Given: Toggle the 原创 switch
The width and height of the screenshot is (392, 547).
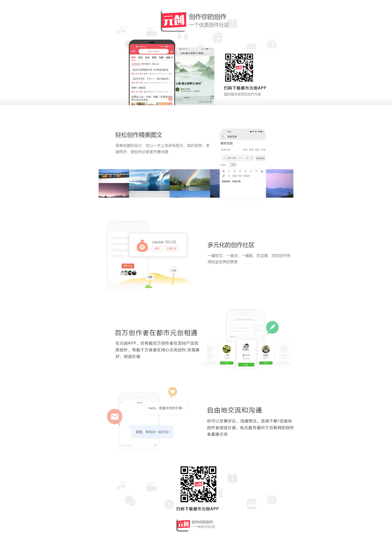Looking at the screenshot, I should point(232,165).
